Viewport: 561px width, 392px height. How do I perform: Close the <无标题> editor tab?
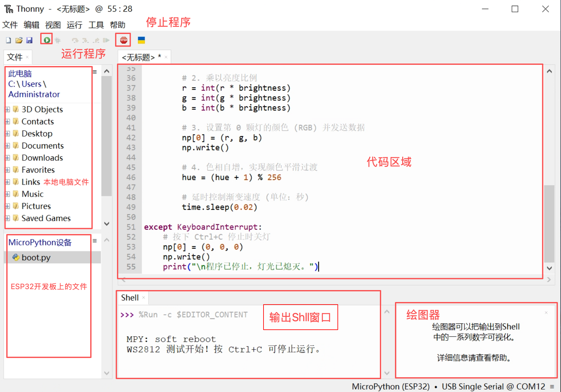point(166,57)
